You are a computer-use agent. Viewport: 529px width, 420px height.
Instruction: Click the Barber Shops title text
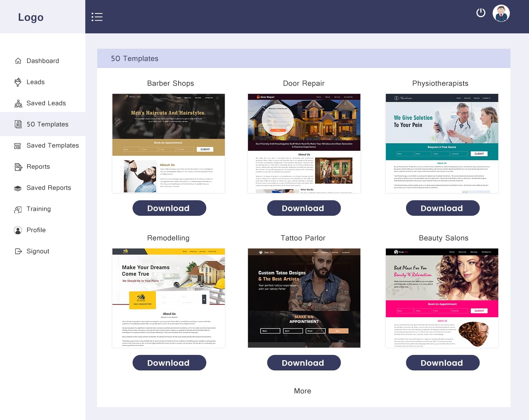[x=171, y=83]
